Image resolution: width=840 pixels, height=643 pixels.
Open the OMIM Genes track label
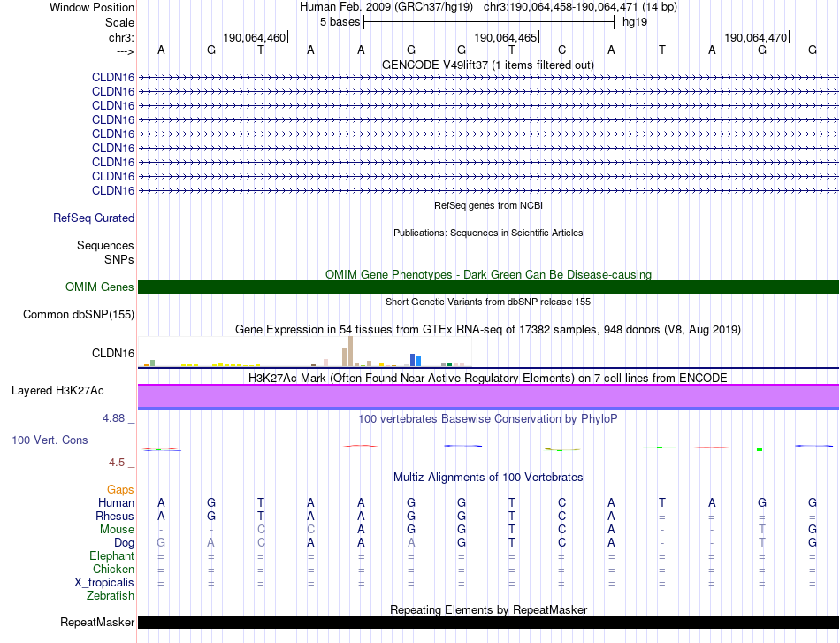(x=100, y=287)
